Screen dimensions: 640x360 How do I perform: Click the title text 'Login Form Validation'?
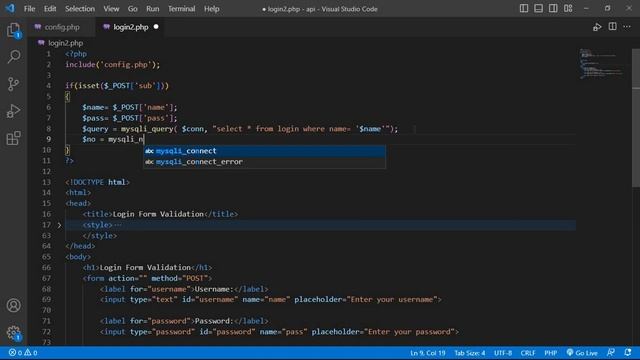pyautogui.click(x=158, y=214)
